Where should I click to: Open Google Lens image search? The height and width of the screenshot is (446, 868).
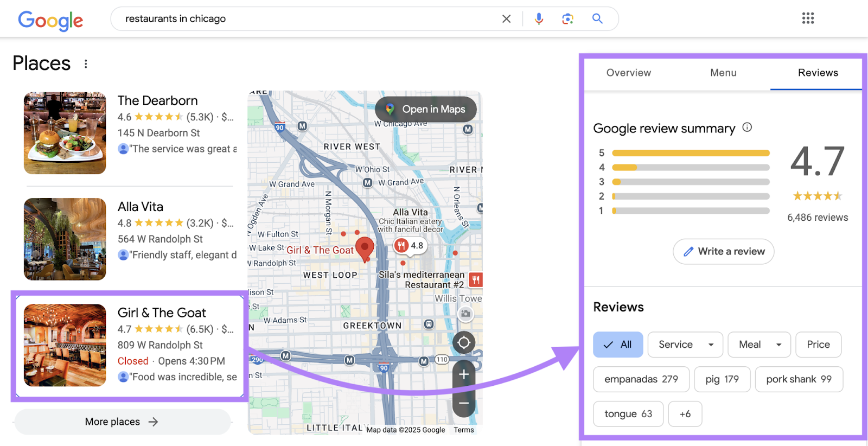point(567,19)
